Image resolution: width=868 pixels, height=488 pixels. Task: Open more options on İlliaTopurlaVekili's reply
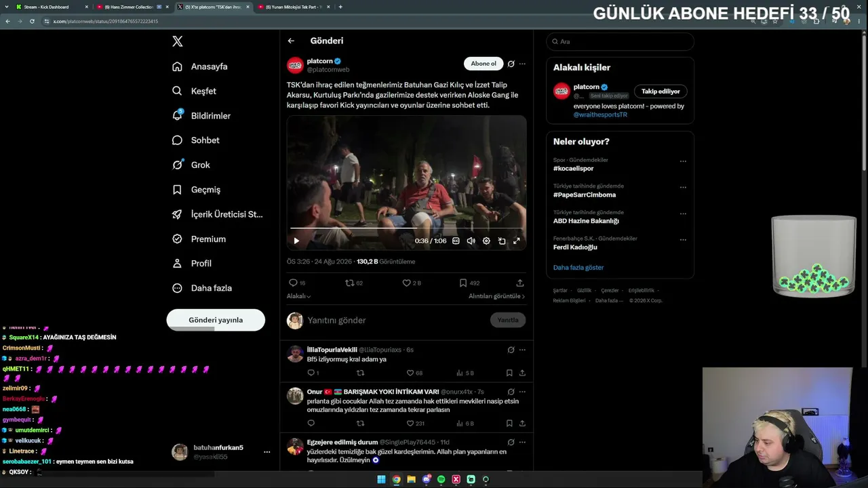(522, 350)
